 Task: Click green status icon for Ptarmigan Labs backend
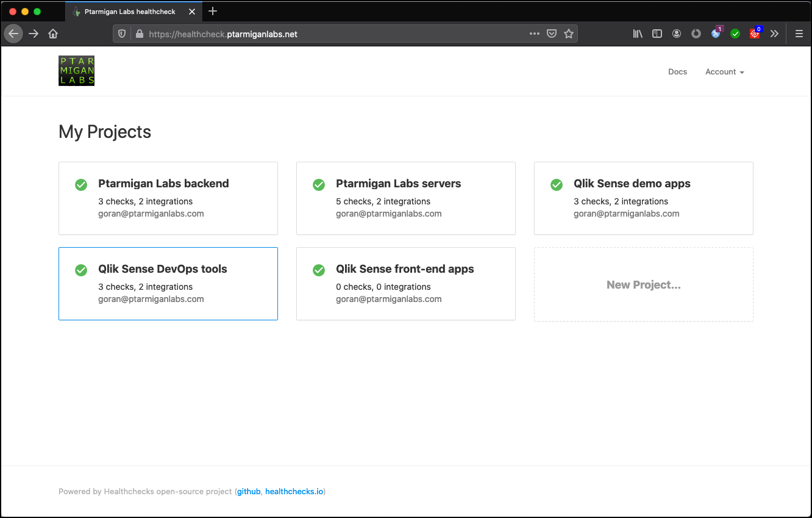coord(81,184)
